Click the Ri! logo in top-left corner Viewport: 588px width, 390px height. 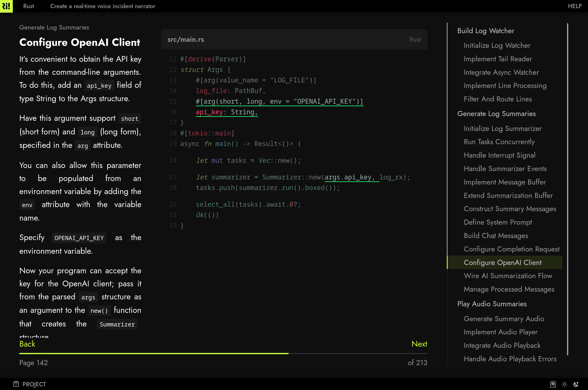(x=7, y=6)
